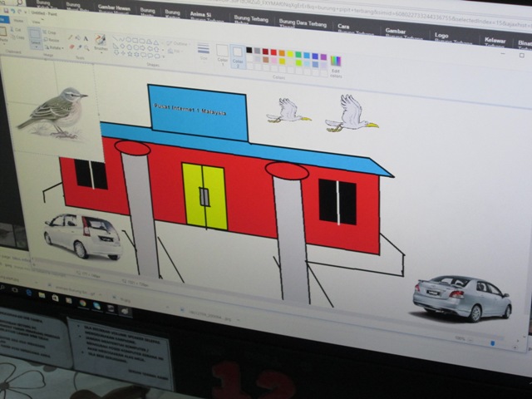
Task: Open the shape Outline dropdown
Action: (178, 44)
